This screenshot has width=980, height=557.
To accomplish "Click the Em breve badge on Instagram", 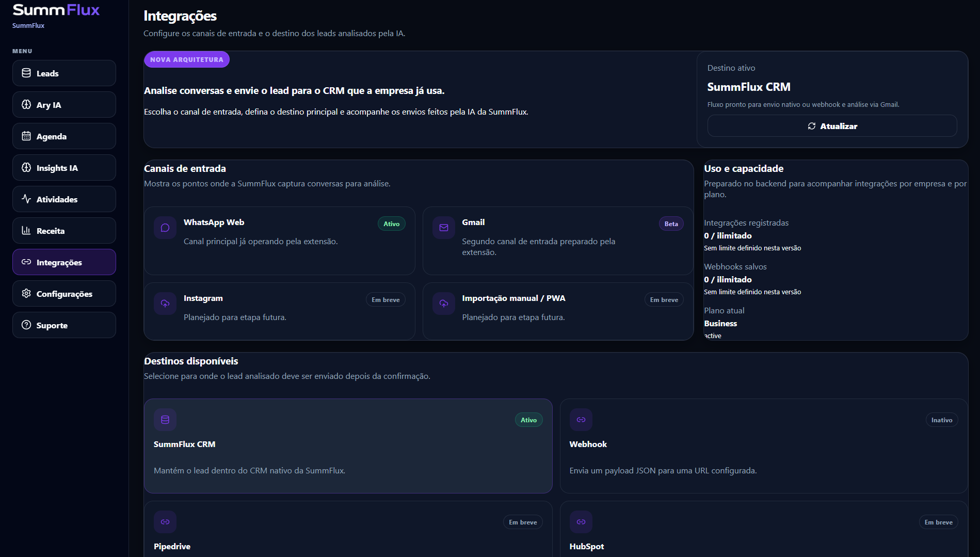I will click(385, 300).
